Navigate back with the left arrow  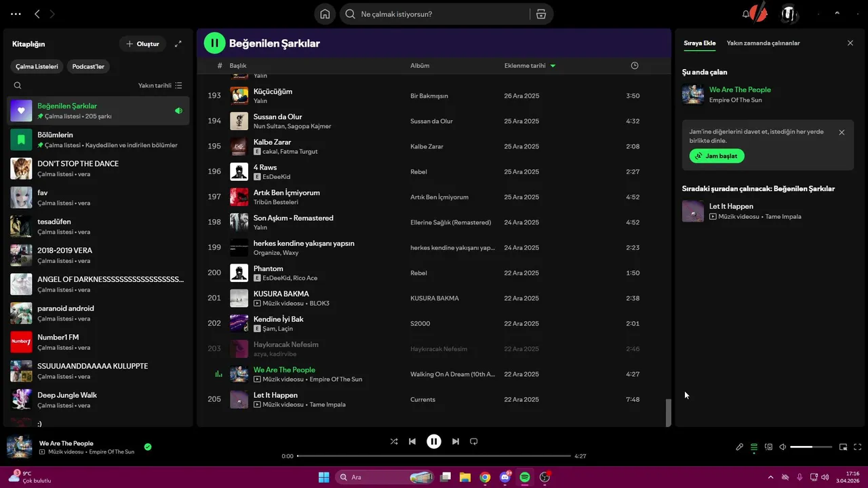point(37,14)
